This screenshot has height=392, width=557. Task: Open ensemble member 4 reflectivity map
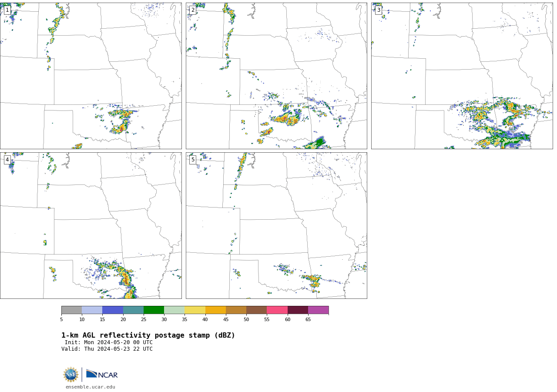91,225
